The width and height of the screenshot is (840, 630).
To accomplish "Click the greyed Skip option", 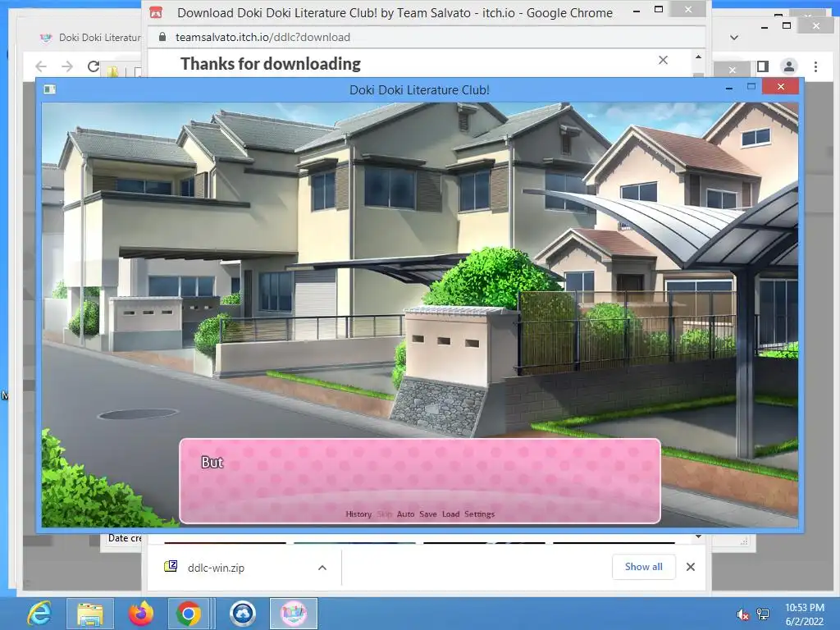I will [x=384, y=514].
